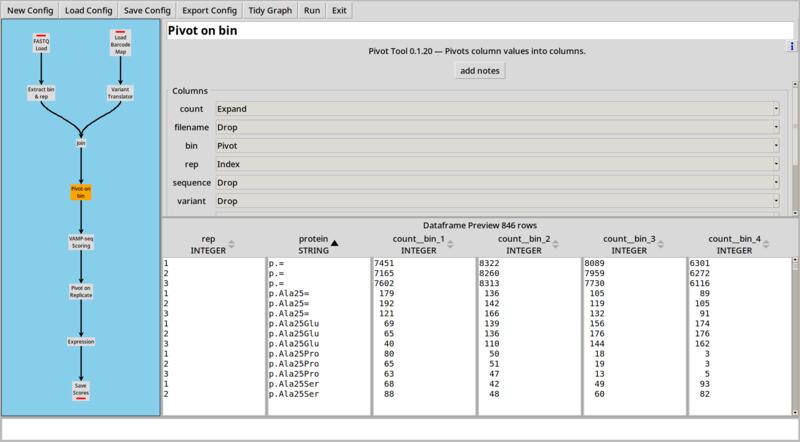Edit the Pivot on bin title field
This screenshot has width=800, height=442.
pyautogui.click(x=480, y=31)
